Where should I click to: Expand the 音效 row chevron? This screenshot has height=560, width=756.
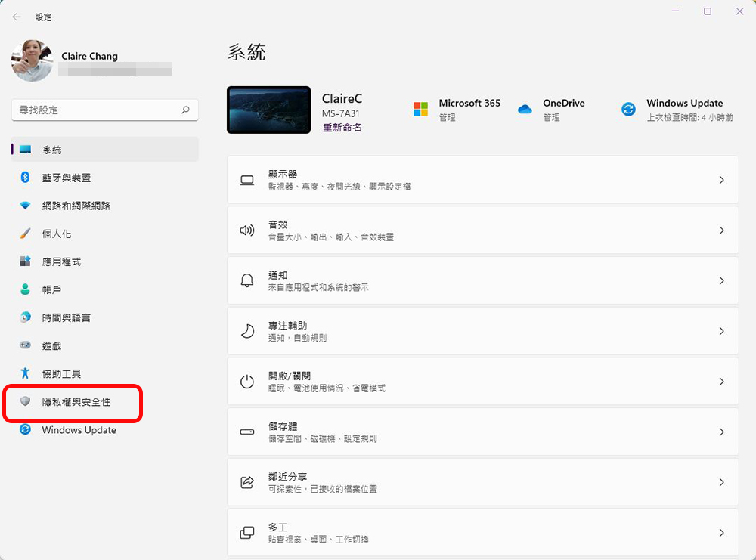click(x=721, y=230)
